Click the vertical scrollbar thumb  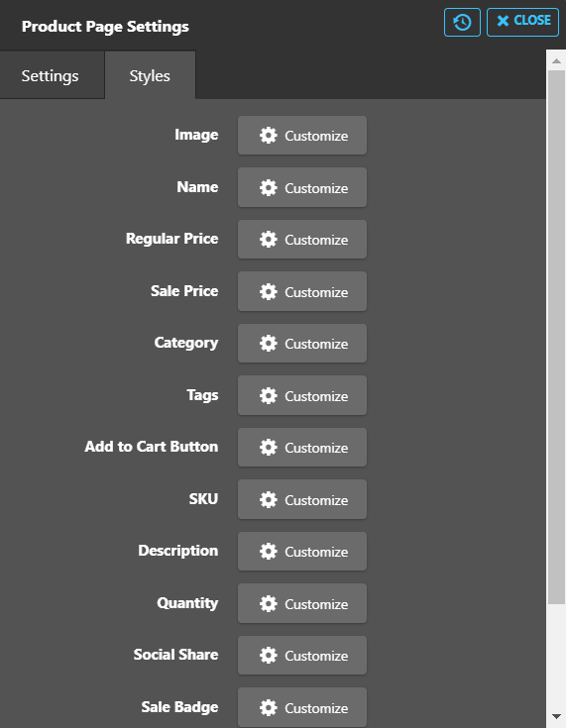click(556, 337)
